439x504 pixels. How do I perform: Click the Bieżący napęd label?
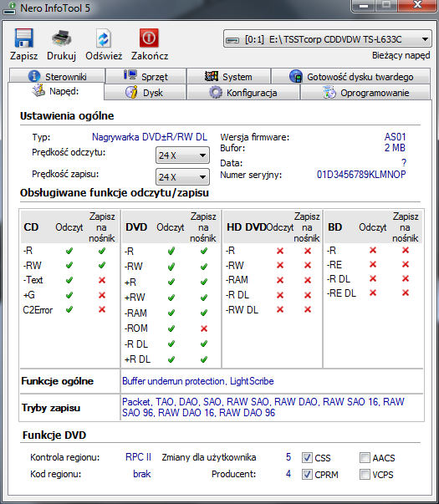click(401, 56)
